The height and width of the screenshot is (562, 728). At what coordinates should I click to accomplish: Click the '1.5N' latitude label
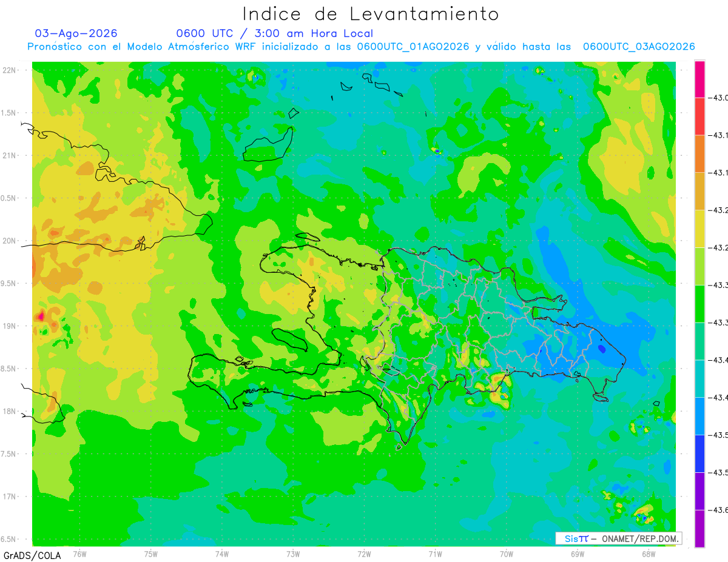coord(8,113)
